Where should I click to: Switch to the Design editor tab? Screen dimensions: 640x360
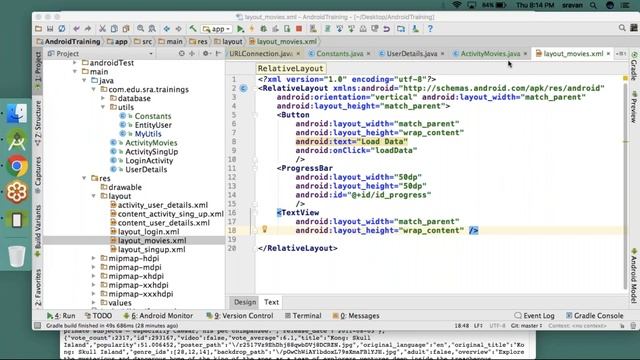pos(245,302)
